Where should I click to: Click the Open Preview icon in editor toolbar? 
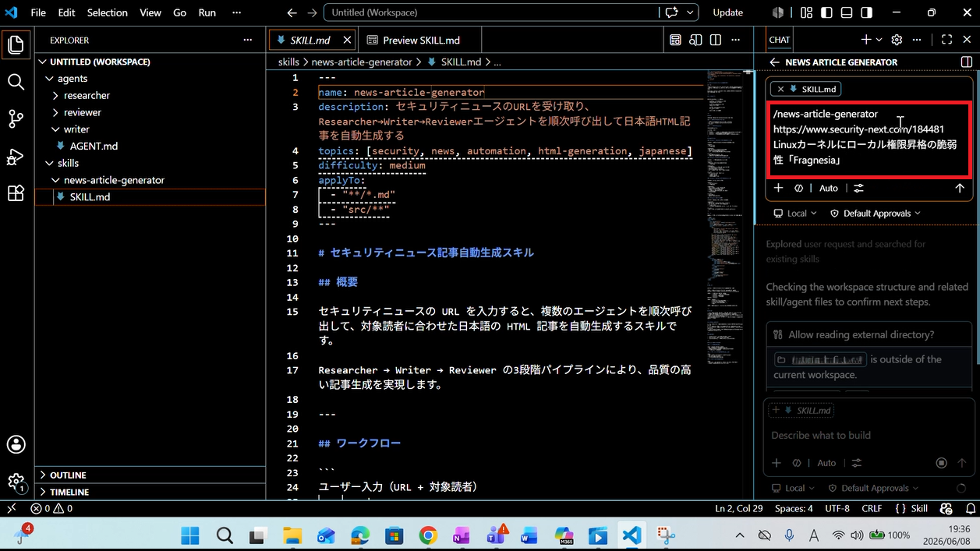675,40
